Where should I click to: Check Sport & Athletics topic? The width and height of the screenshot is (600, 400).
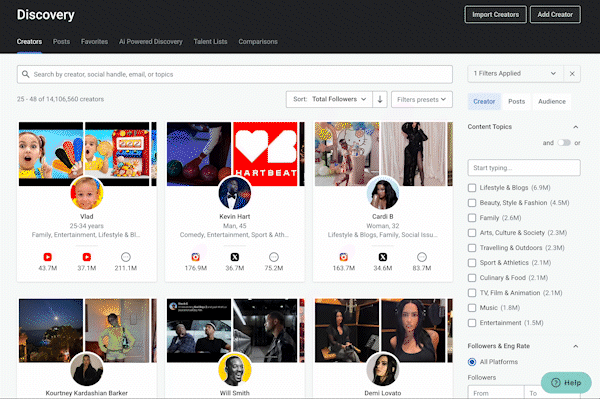point(472,263)
